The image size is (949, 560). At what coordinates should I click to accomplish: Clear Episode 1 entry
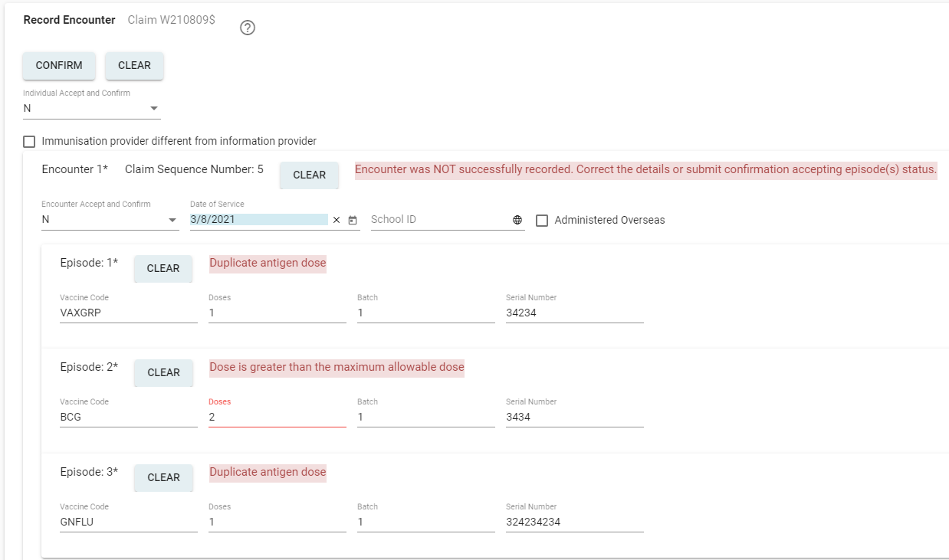[x=163, y=269]
